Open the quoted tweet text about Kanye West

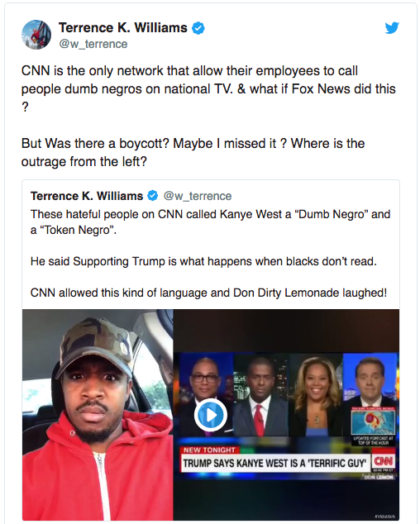tap(210, 222)
